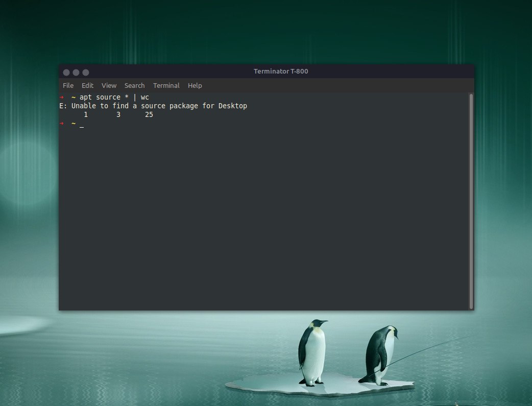
Task: Click the wc byte count '25'
Action: tap(149, 115)
